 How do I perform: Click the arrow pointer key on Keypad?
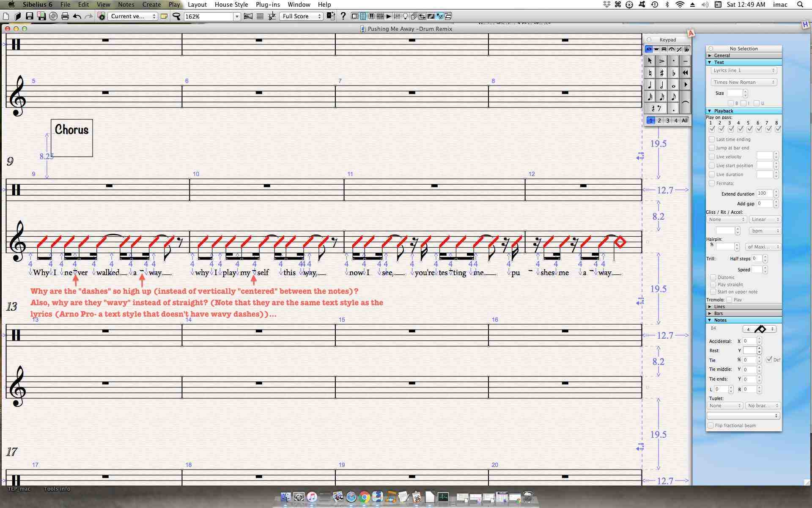pyautogui.click(x=650, y=61)
